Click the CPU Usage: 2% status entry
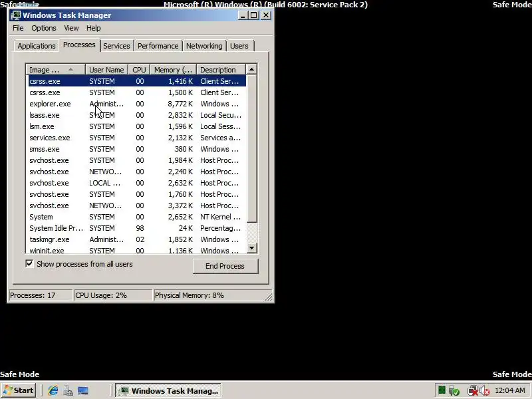 pos(113,295)
